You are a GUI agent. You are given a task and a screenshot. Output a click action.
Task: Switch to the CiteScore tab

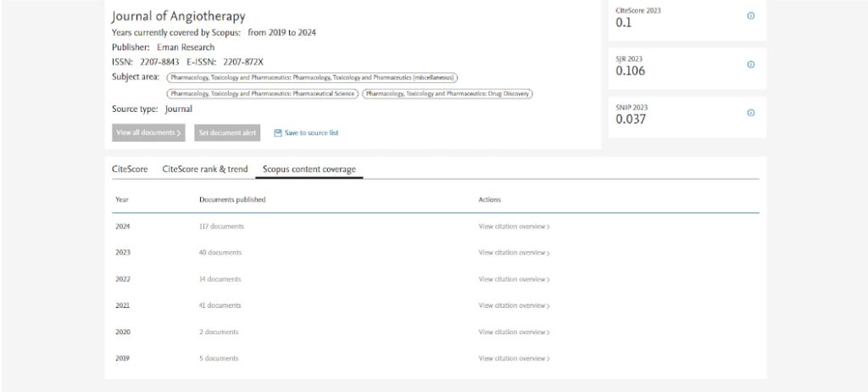tap(130, 169)
